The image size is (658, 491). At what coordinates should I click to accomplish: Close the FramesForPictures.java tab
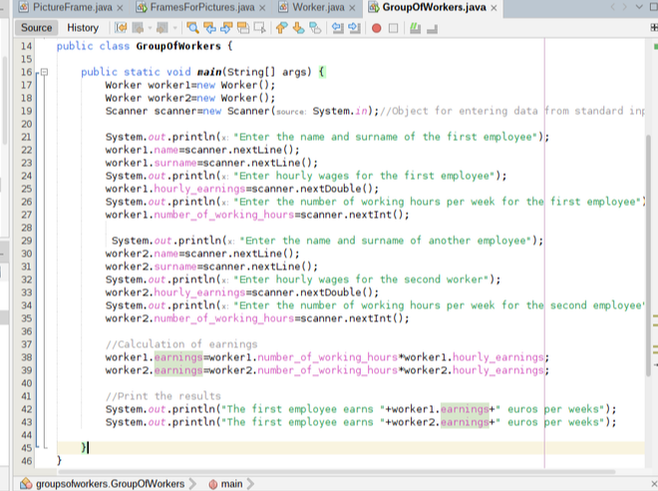click(262, 8)
